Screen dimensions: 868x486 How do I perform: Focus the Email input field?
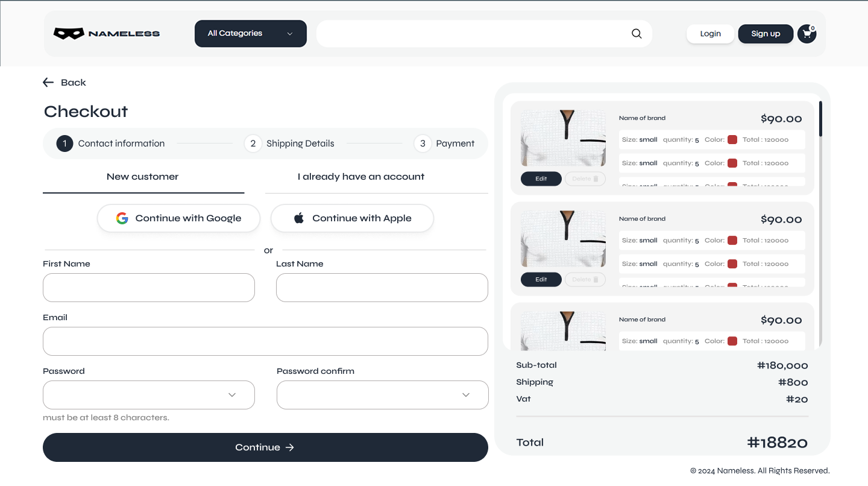(x=265, y=341)
